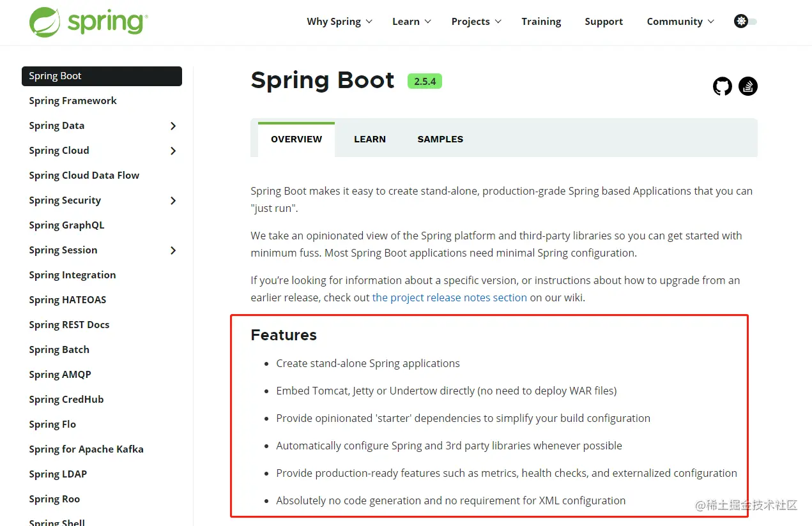812x526 pixels.
Task: Select Spring Boot in sidebar
Action: [102, 76]
